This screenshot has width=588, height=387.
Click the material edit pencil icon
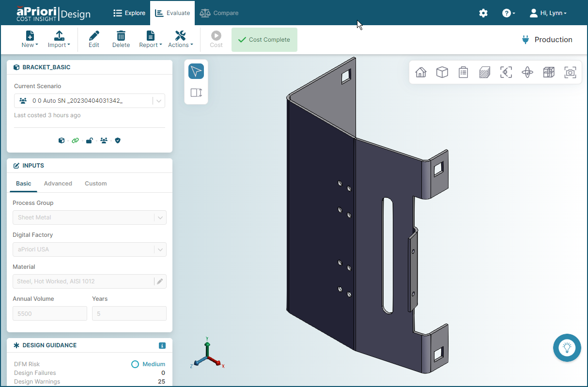click(x=160, y=281)
